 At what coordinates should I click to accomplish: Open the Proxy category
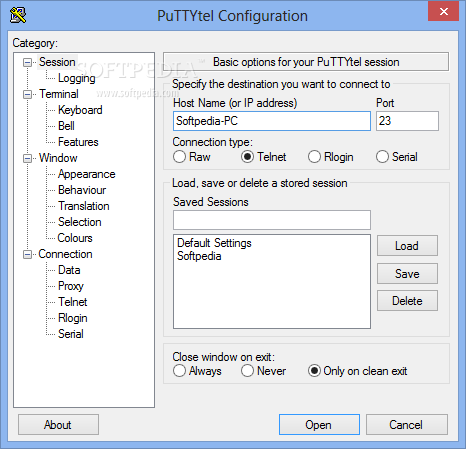[x=70, y=286]
